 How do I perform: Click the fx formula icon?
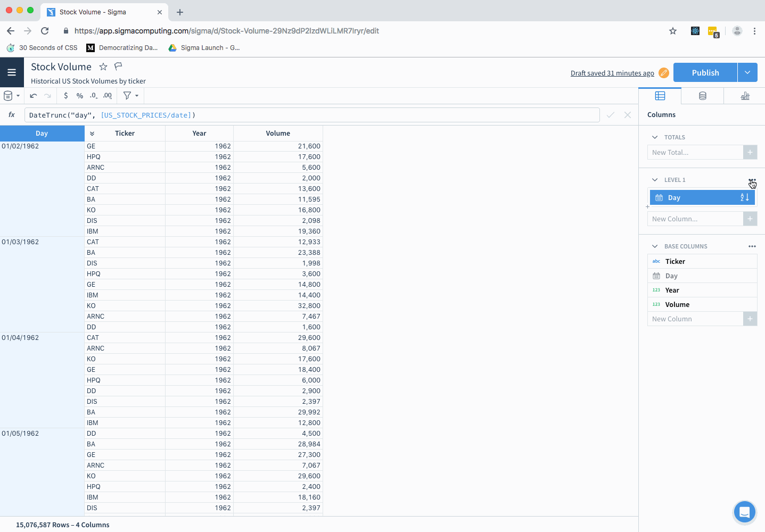click(x=12, y=115)
